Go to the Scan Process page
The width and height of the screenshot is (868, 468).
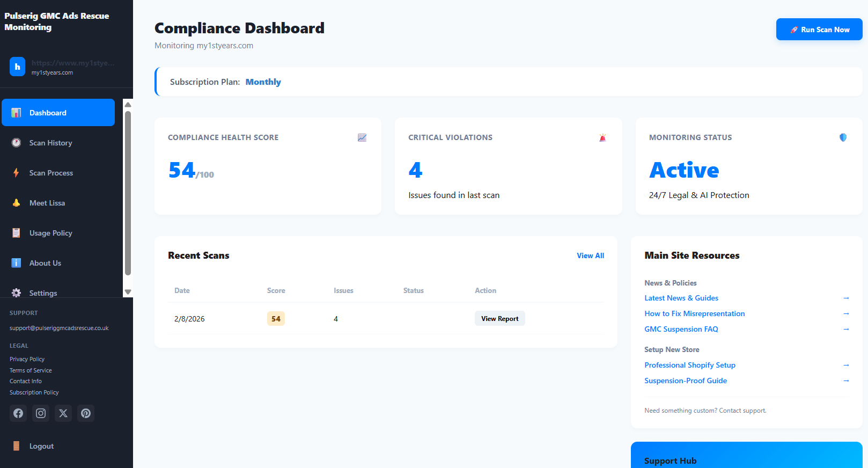pos(51,173)
